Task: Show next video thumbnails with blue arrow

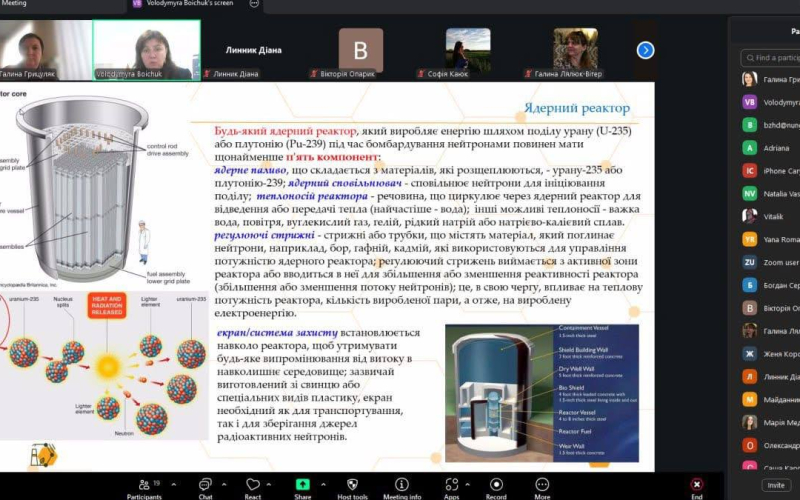Action: coord(646,50)
